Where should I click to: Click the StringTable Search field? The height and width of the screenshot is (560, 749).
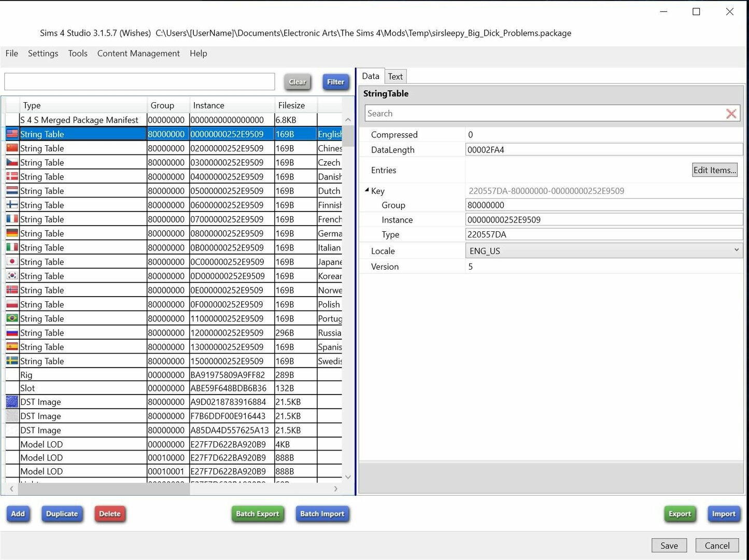[545, 114]
